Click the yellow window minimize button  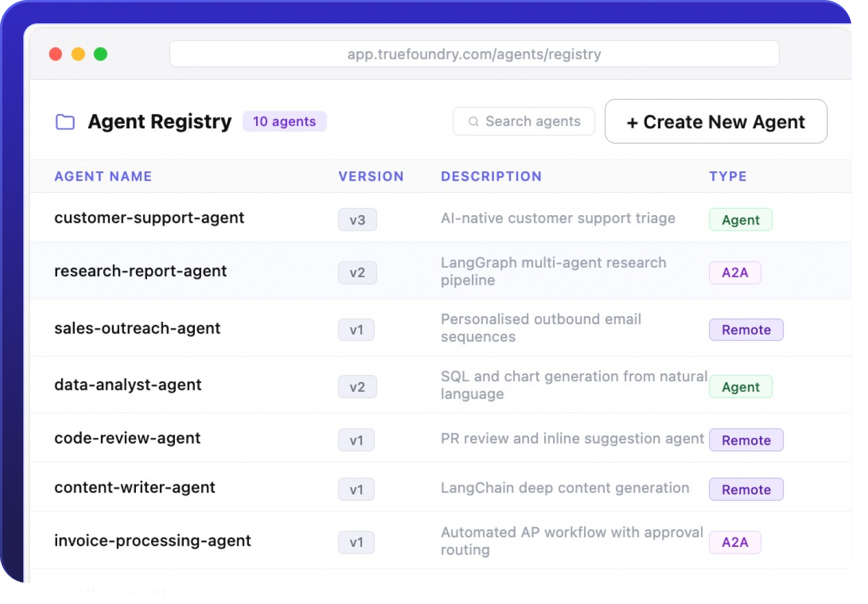pos(78,54)
